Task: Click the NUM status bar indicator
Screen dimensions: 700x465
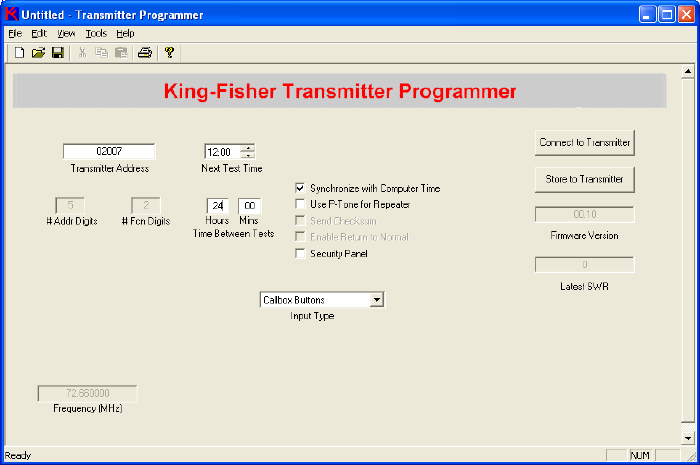Action: (x=640, y=455)
